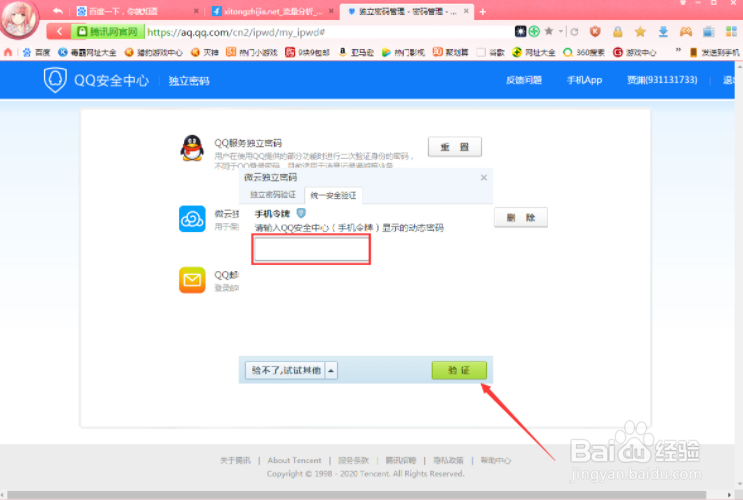
Task: Close the xitongzhijia.net browser tab
Action: [331, 11]
